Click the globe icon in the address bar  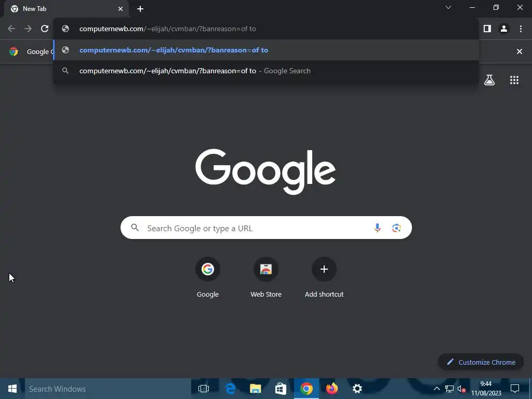pyautogui.click(x=65, y=29)
